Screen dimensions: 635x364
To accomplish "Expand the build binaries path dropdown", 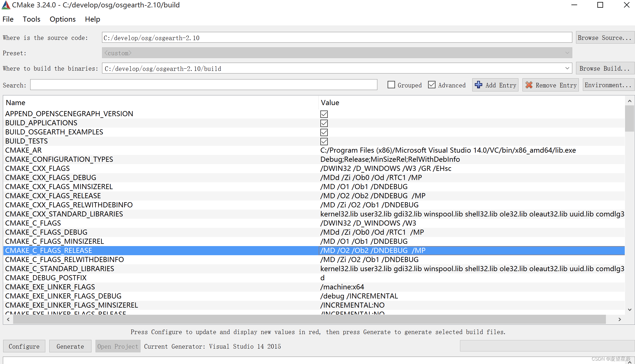I will pos(567,68).
